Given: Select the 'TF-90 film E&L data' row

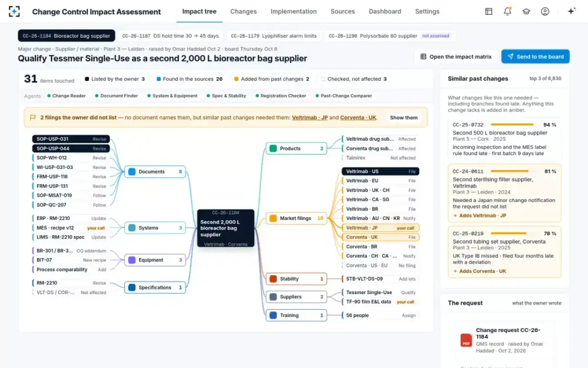Looking at the screenshot, I should pyautogui.click(x=380, y=302).
